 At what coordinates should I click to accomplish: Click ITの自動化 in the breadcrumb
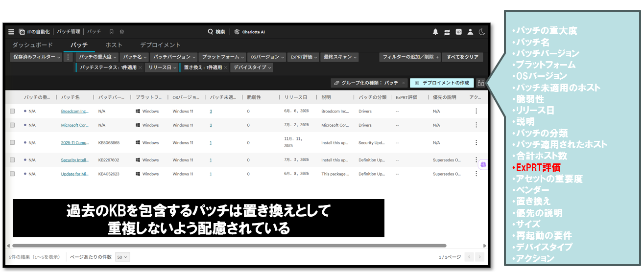(38, 32)
